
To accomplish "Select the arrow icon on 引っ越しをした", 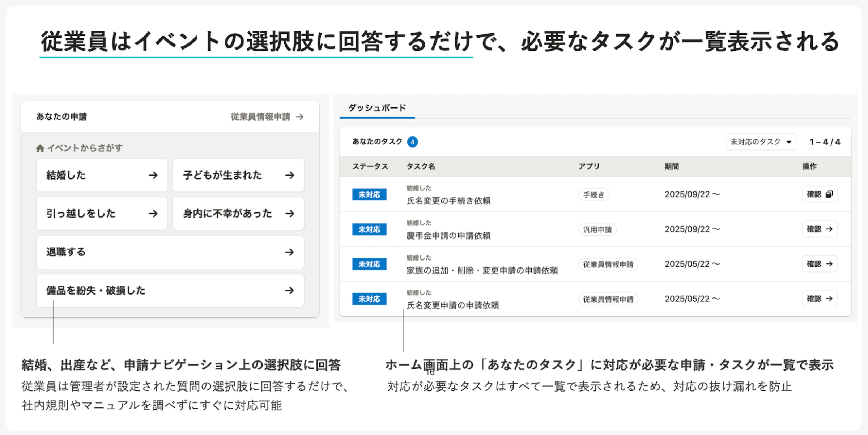I will click(x=154, y=214).
